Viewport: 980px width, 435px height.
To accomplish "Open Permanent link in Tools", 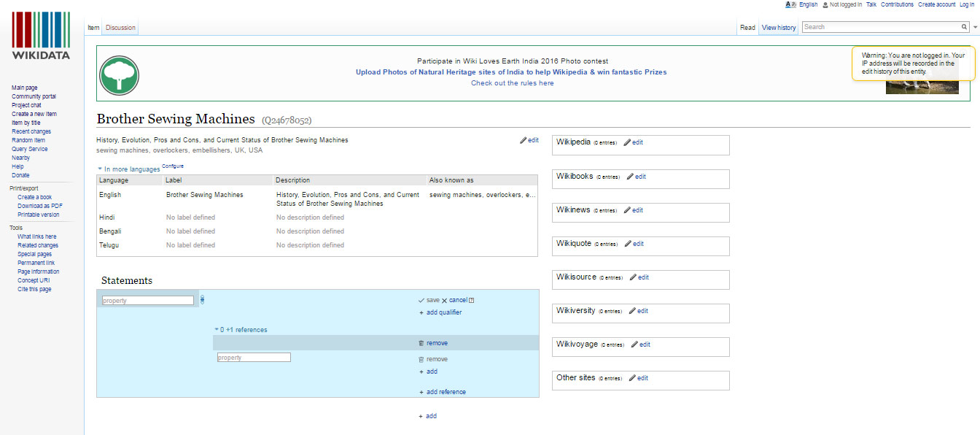I will coord(36,263).
